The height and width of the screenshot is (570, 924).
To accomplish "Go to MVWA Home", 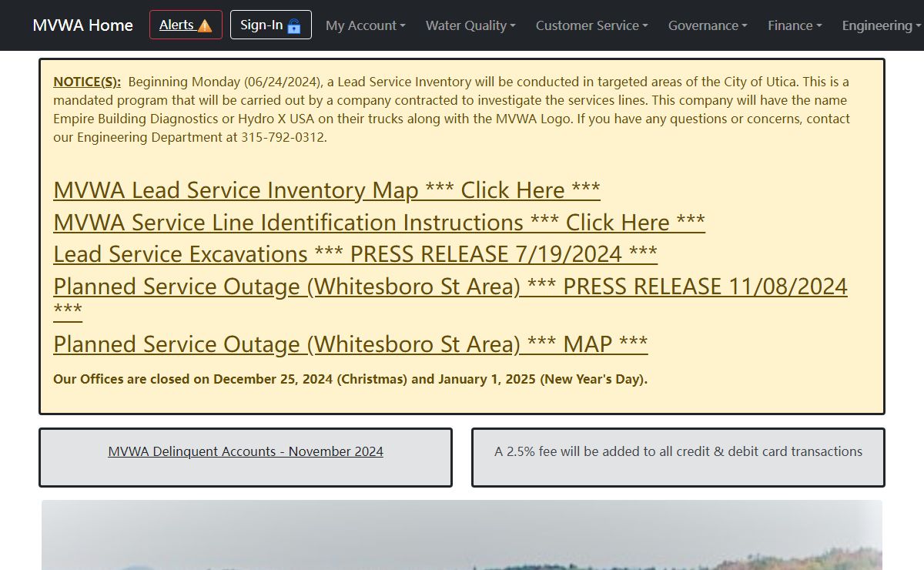I will pyautogui.click(x=82, y=25).
